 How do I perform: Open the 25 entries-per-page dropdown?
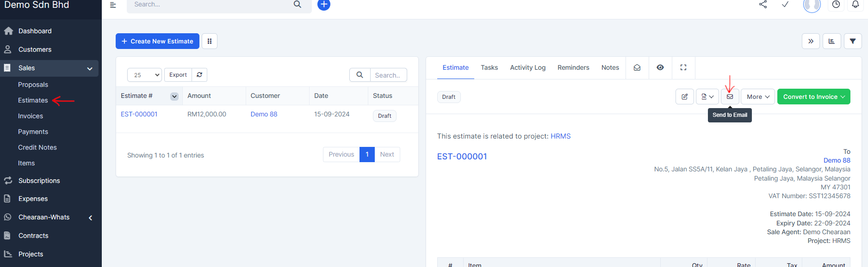144,75
